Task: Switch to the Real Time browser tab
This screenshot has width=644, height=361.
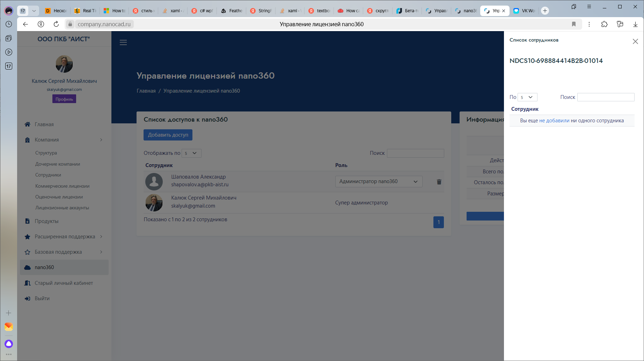Action: tap(86, 10)
